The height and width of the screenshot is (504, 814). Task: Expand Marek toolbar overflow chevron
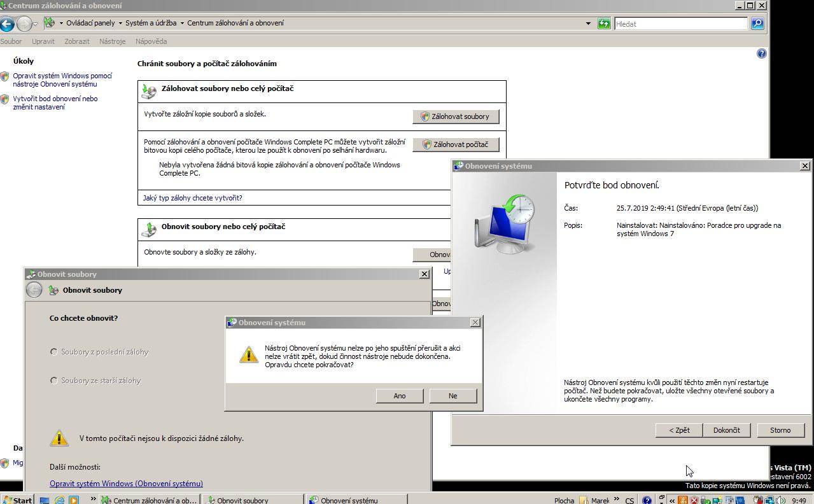pos(617,500)
